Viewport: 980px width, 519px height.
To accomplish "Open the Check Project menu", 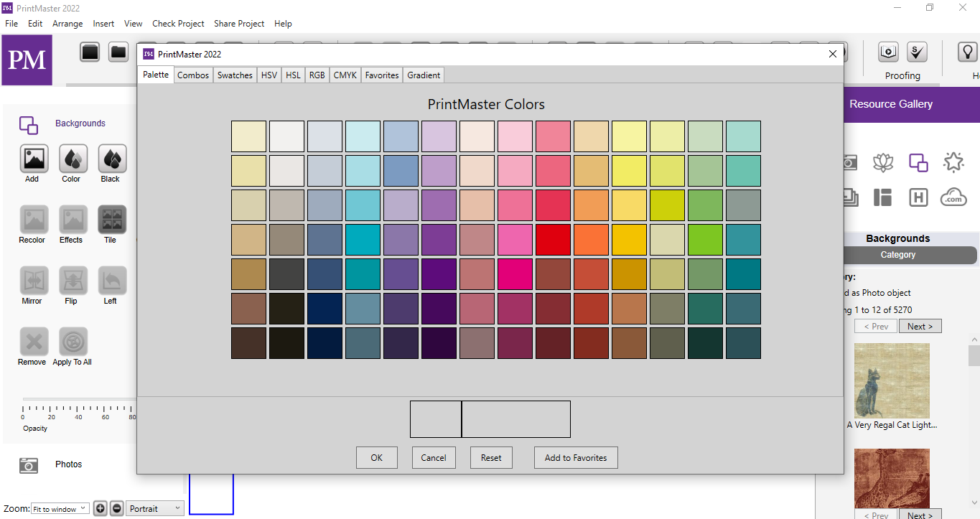I will click(x=178, y=24).
